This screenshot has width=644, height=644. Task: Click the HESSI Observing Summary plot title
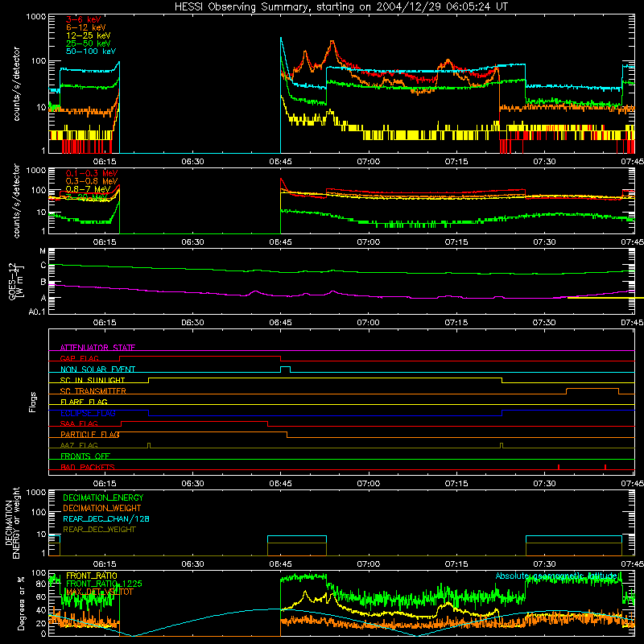pos(341,7)
